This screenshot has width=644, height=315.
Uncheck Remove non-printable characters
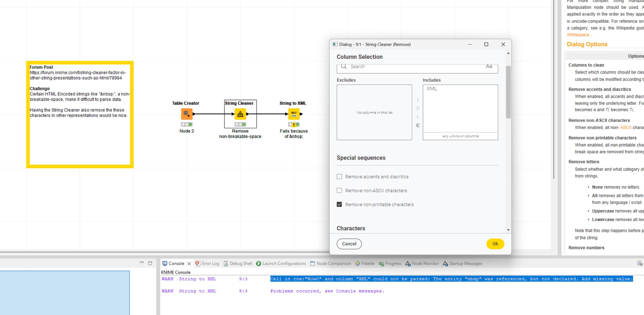(x=339, y=204)
